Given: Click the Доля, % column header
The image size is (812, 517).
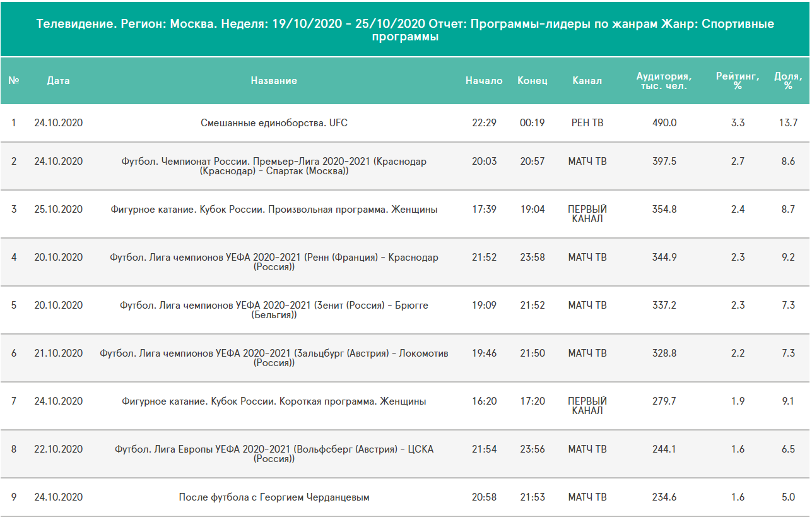Looking at the screenshot, I should (788, 81).
